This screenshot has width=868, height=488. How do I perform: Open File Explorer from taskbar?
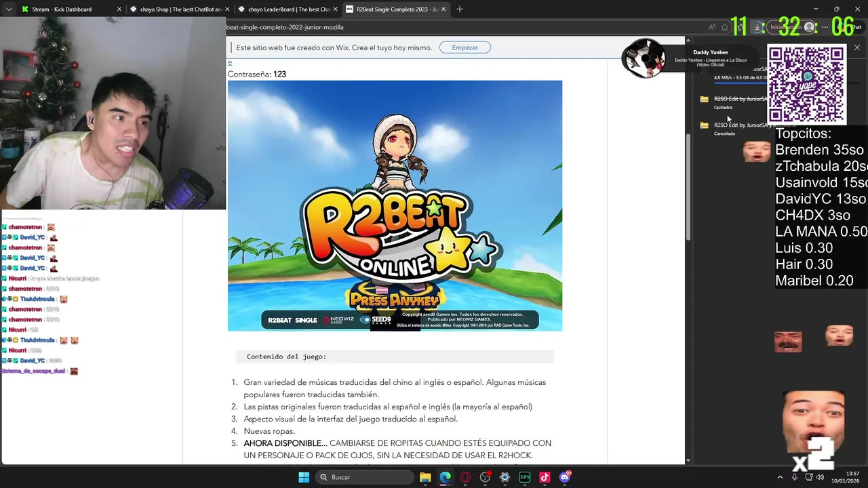[425, 477]
